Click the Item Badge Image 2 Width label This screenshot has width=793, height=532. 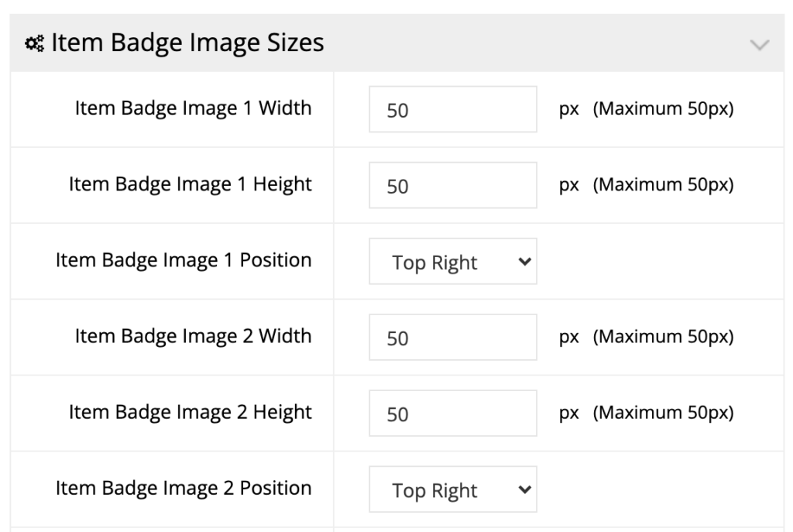193,336
